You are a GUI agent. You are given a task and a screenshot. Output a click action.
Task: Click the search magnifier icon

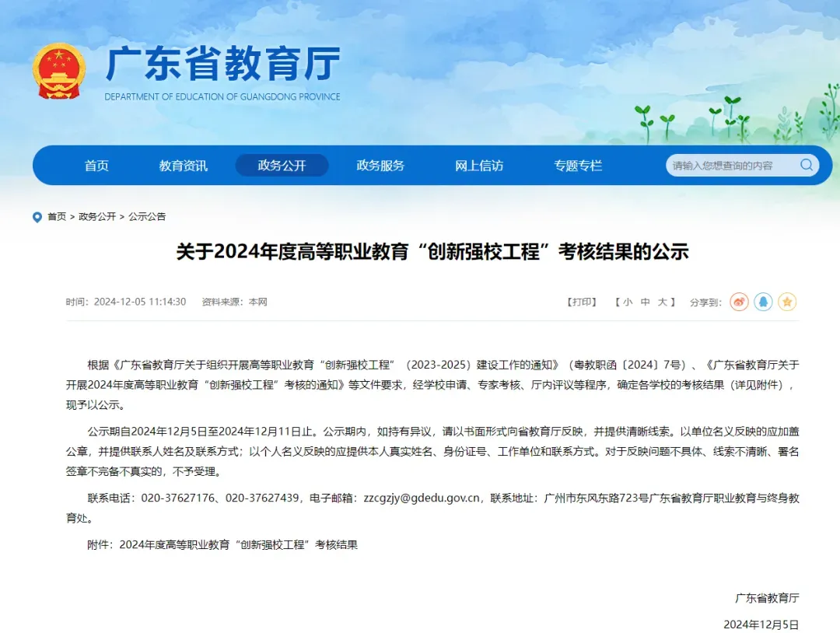point(807,165)
